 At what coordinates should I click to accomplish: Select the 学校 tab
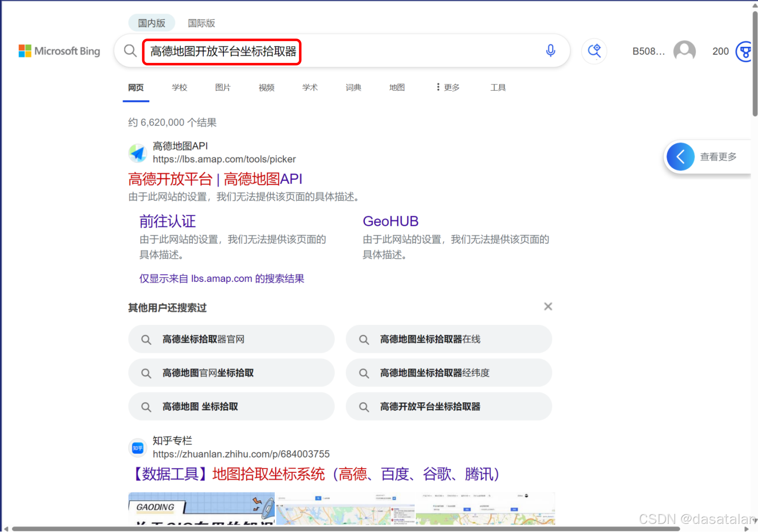(180, 87)
